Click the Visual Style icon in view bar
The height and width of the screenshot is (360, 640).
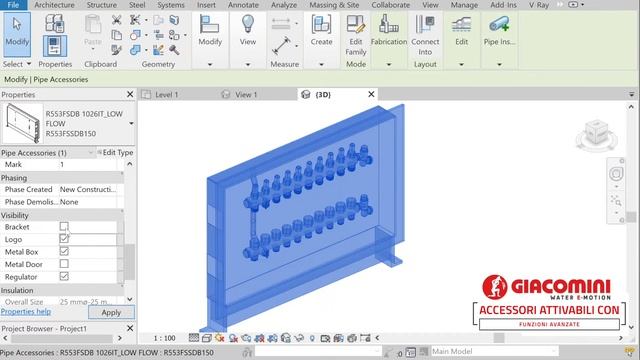(207, 338)
